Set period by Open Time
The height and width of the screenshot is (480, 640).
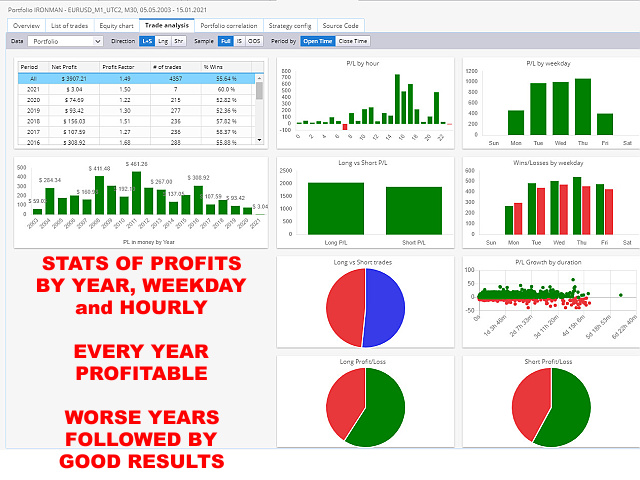coord(318,41)
